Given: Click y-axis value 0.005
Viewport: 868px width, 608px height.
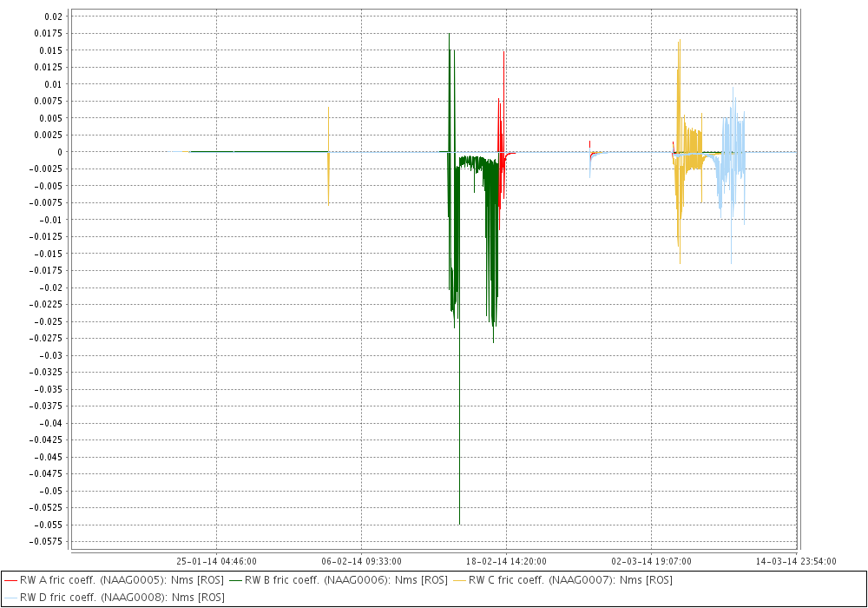Looking at the screenshot, I should (x=51, y=118).
